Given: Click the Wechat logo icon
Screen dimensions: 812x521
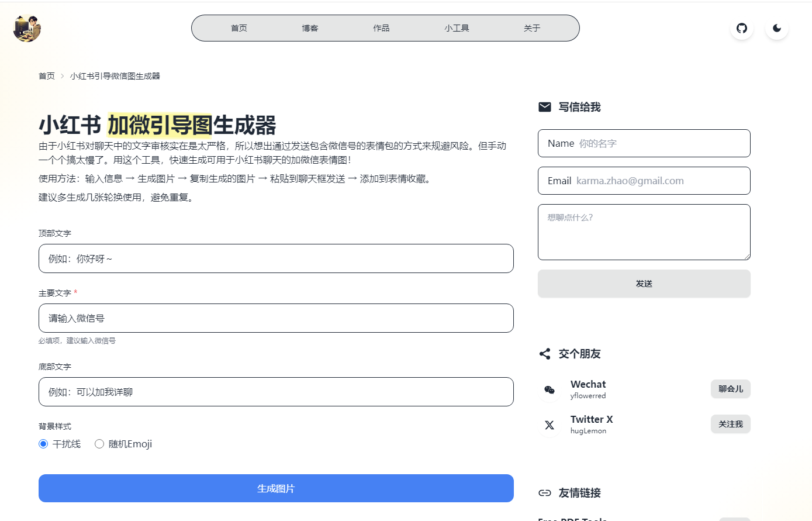Looking at the screenshot, I should 550,390.
